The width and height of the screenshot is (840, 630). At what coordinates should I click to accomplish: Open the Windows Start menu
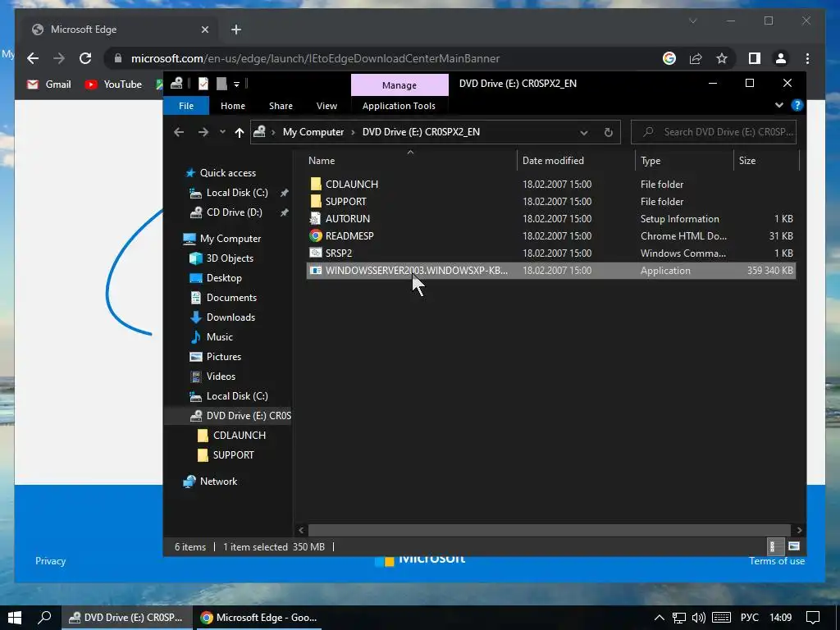point(15,618)
